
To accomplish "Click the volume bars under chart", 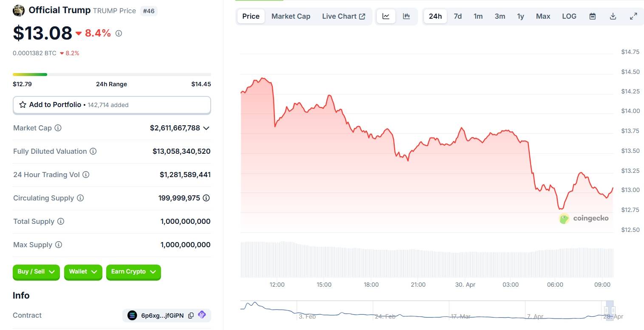I will [x=427, y=259].
